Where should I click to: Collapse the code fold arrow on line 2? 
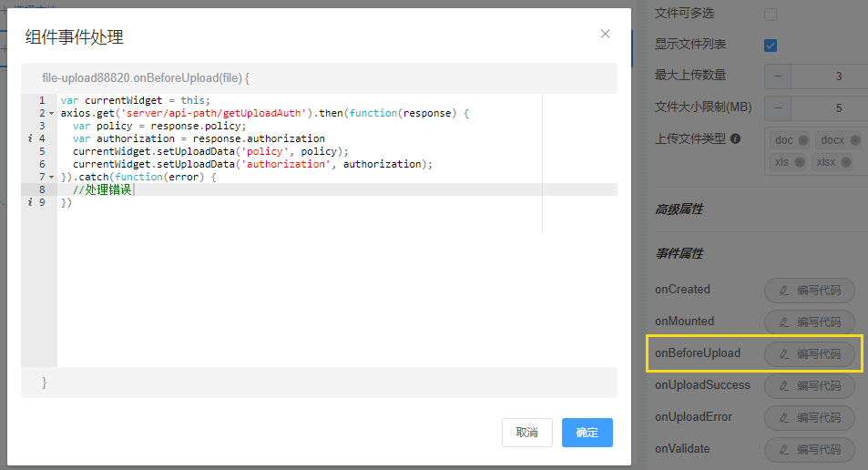click(x=51, y=114)
